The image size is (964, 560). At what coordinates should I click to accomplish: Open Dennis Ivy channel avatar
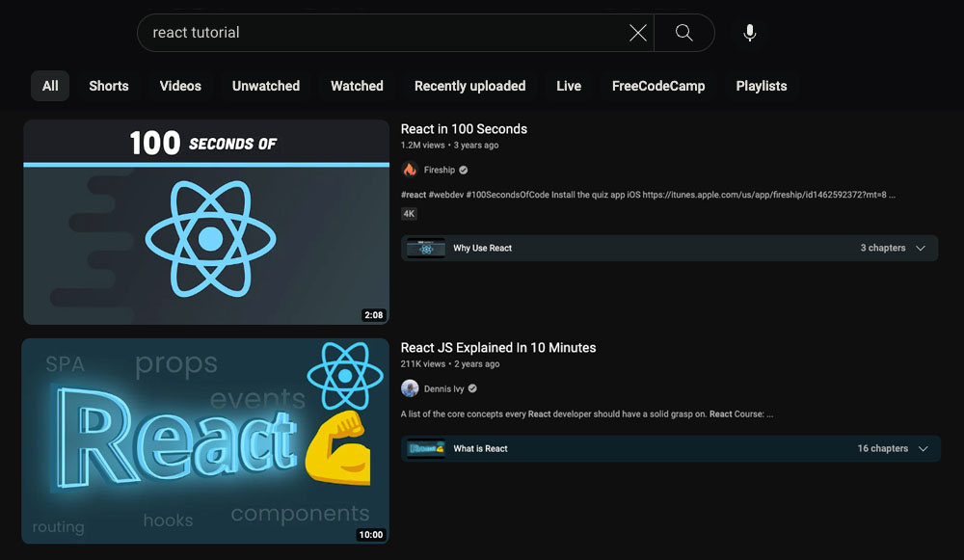(x=410, y=389)
